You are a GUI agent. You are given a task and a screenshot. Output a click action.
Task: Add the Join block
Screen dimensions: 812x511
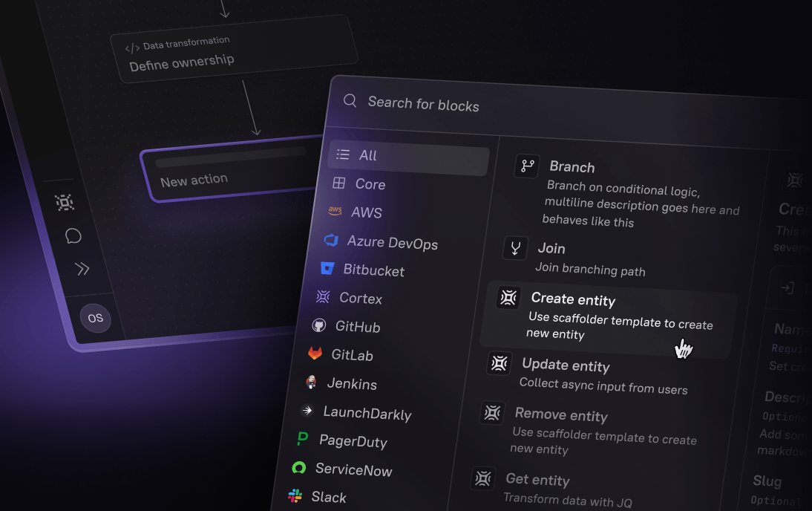551,249
